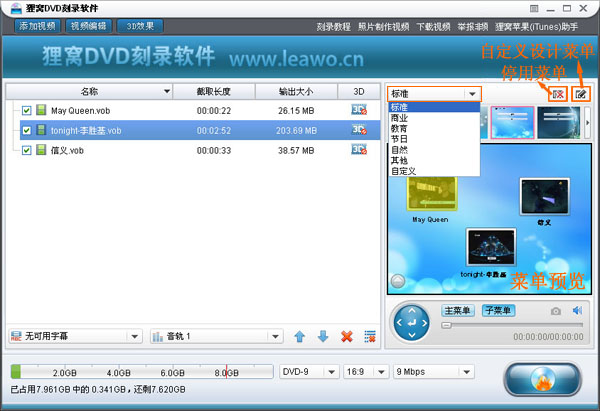Open the 刻录教程 link
Screen dimensions: 600x411
coord(333,27)
